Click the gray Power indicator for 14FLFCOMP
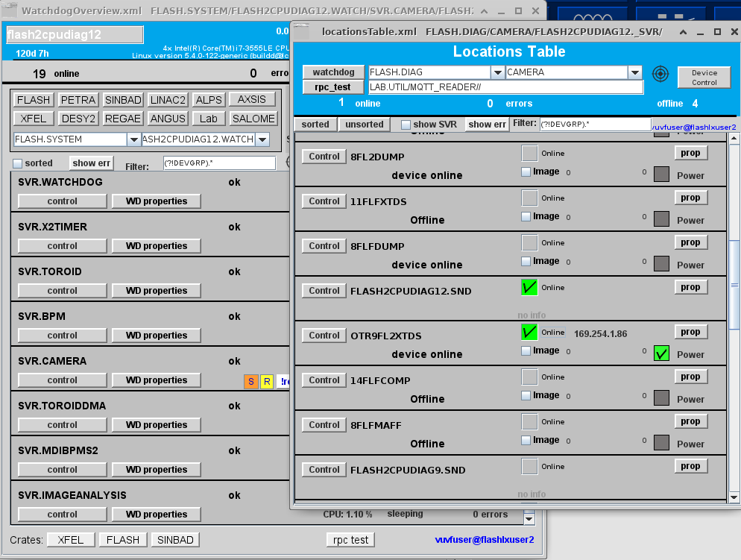This screenshot has height=560, width=741. (660, 397)
